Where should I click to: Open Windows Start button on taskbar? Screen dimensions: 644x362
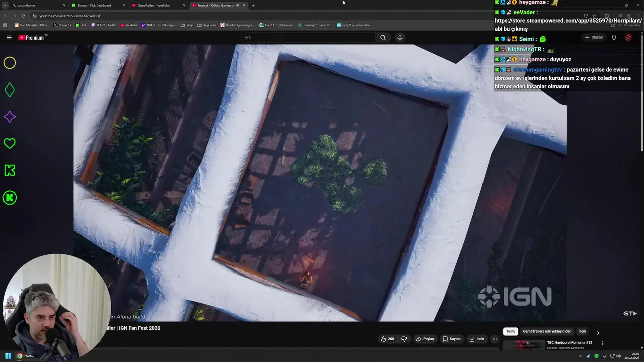pyautogui.click(x=8, y=356)
